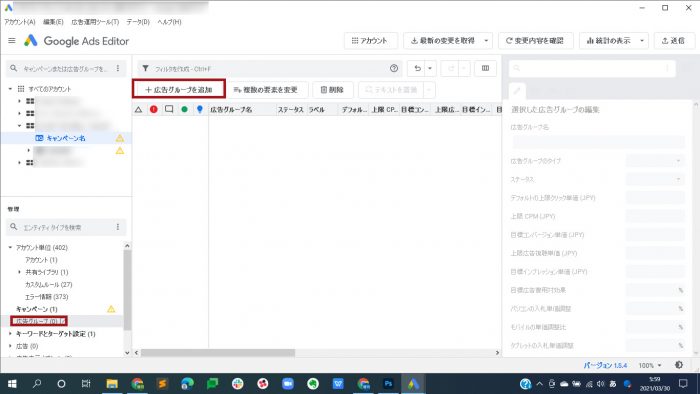Open the 100% zoom dropdown
700x394 pixels.
coord(650,365)
